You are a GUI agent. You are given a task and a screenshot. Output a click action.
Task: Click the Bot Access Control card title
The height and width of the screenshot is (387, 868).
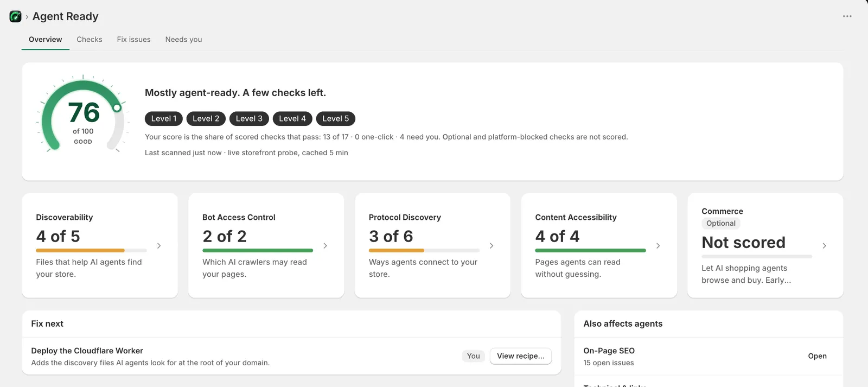point(239,217)
